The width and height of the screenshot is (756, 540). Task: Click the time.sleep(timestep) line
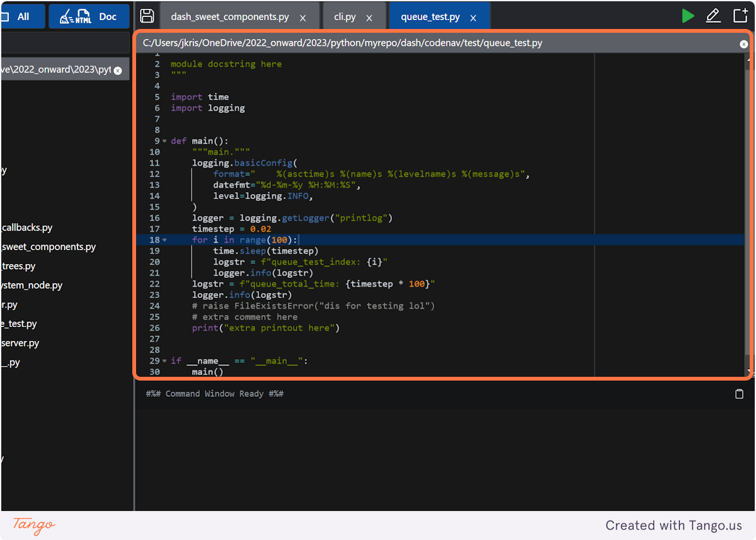pos(266,251)
